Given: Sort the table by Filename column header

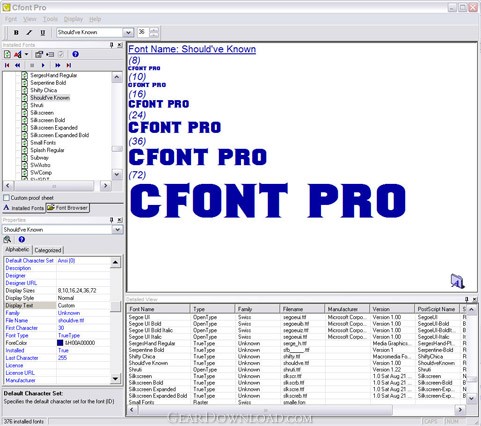Looking at the screenshot, I should click(x=302, y=309).
